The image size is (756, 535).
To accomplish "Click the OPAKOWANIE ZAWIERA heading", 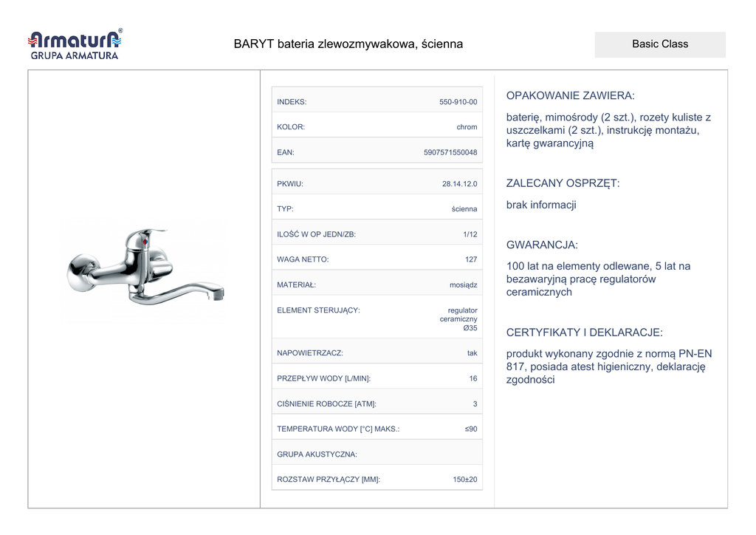I will click(570, 96).
